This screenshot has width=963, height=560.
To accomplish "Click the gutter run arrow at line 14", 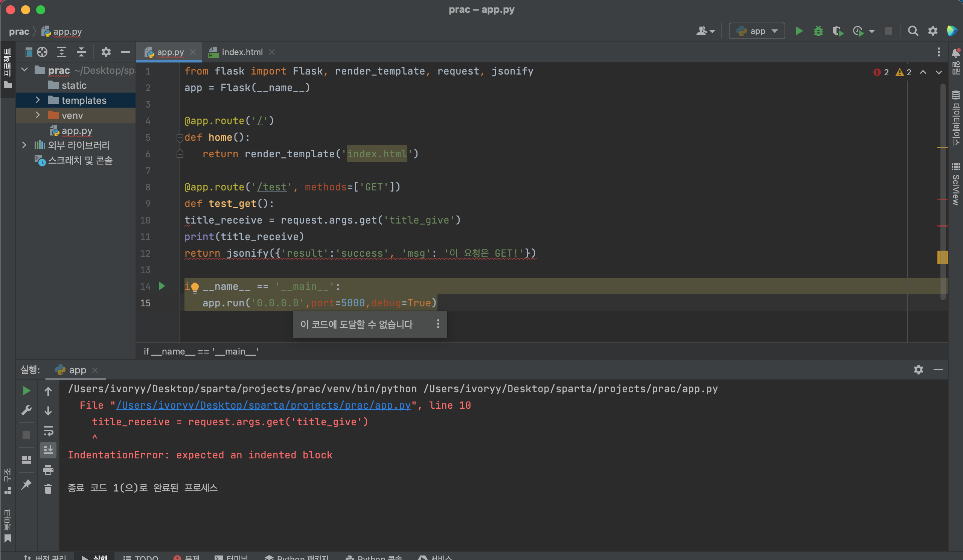I will click(x=162, y=286).
